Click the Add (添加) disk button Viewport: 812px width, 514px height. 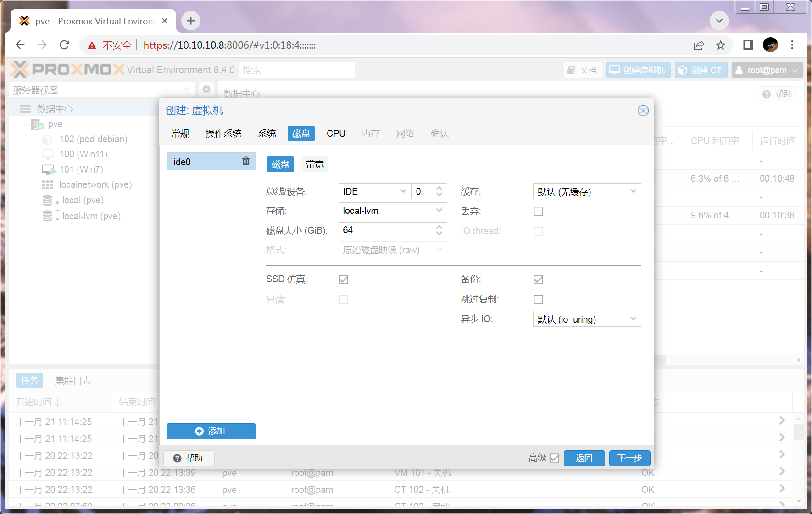point(211,431)
